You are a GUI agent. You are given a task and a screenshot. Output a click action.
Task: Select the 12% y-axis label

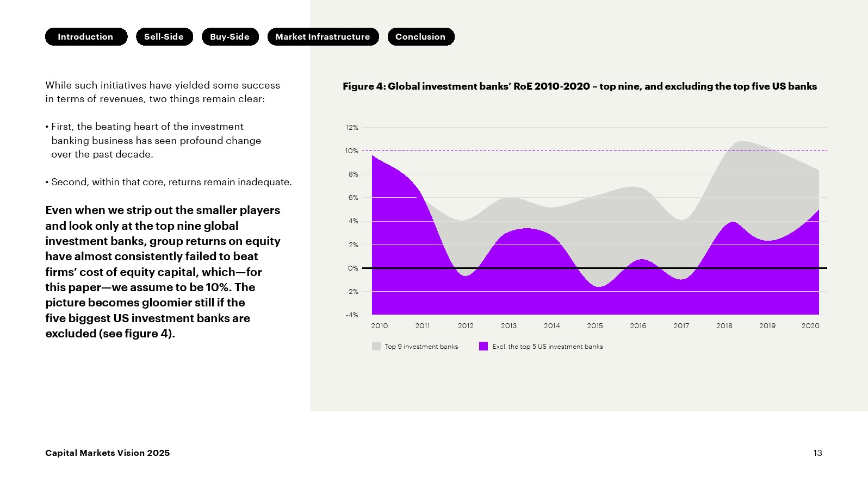pyautogui.click(x=352, y=128)
